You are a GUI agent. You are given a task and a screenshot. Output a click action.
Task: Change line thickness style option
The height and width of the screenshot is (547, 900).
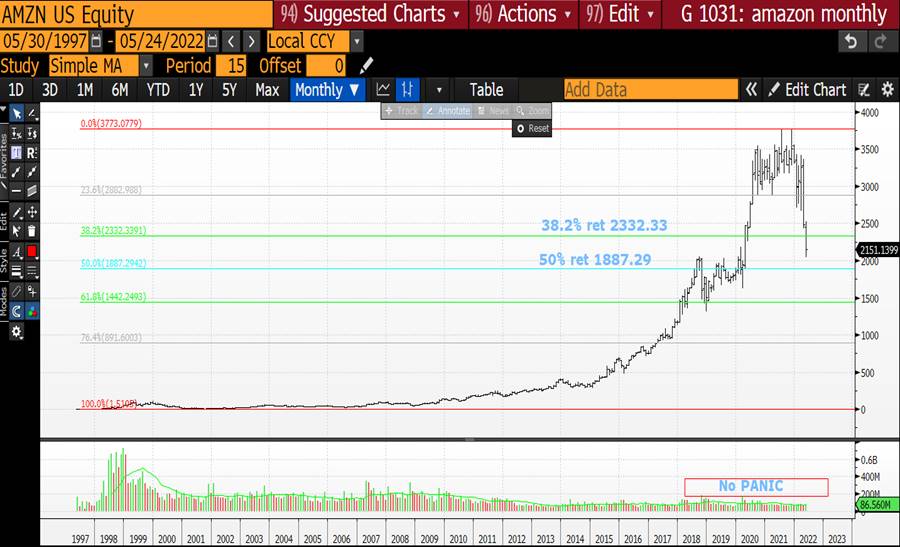click(x=17, y=271)
